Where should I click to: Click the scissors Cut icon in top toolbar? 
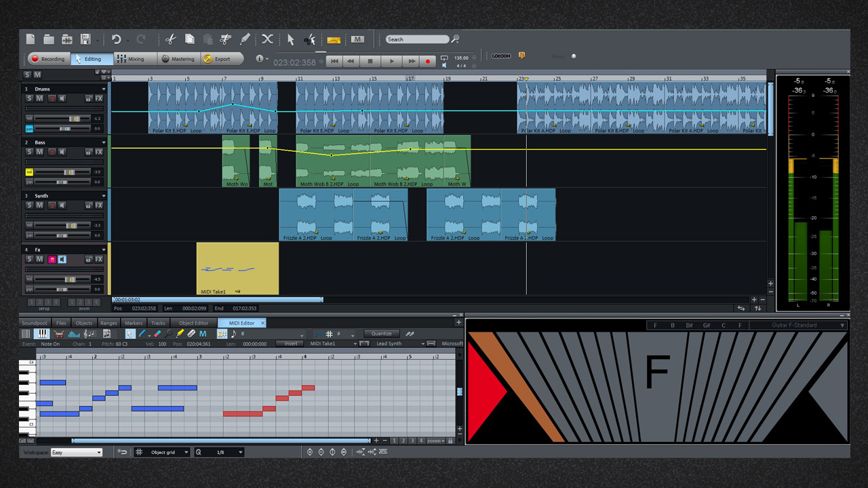click(x=170, y=39)
